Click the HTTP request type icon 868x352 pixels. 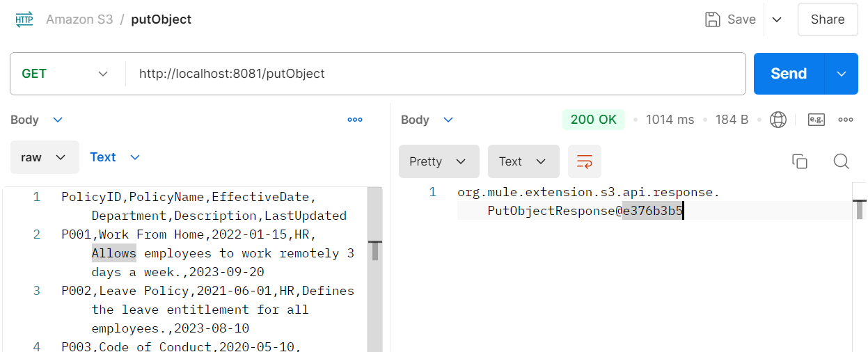click(24, 19)
